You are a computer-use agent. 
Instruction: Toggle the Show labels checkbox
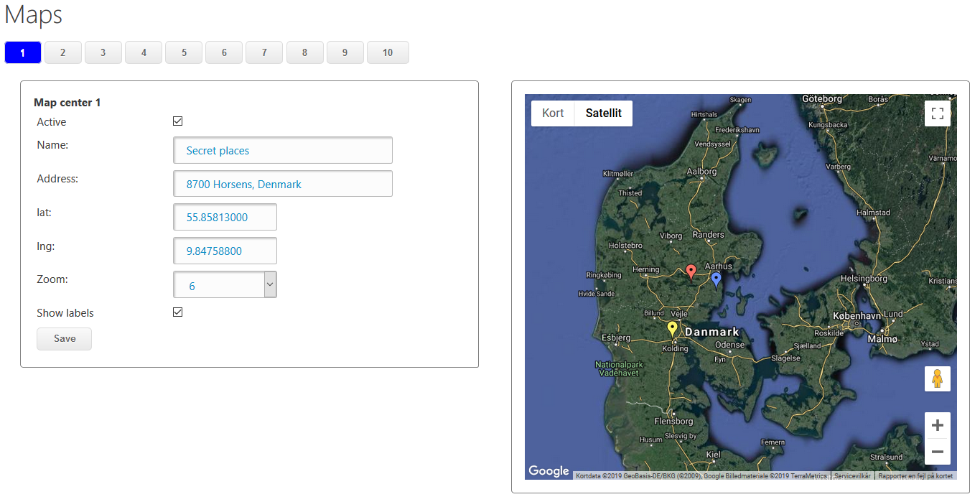pos(178,312)
